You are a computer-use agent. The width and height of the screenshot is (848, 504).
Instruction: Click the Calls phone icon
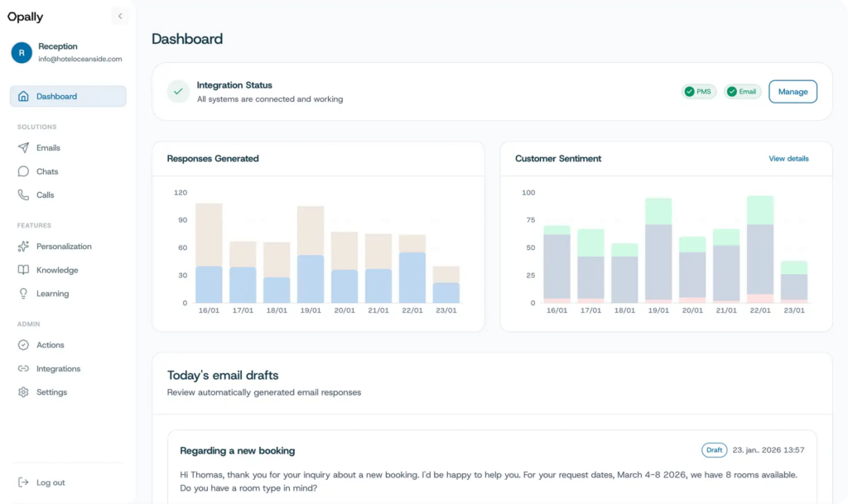click(23, 195)
